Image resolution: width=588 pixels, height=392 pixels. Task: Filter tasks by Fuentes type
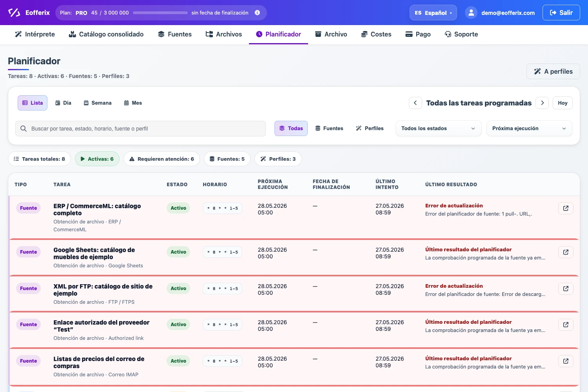coord(329,128)
